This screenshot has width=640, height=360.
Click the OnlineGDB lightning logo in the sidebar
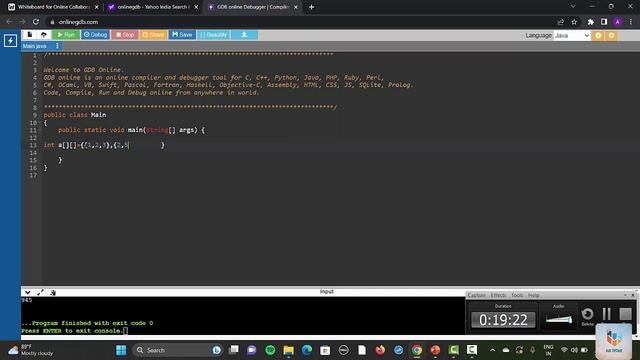tap(10, 40)
